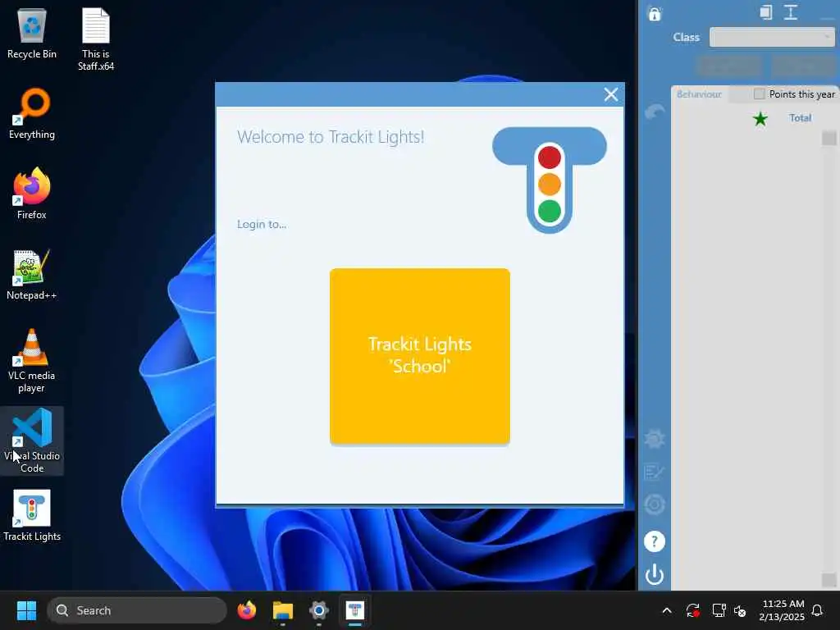Select the Firefox desktop shortcut

tap(32, 194)
